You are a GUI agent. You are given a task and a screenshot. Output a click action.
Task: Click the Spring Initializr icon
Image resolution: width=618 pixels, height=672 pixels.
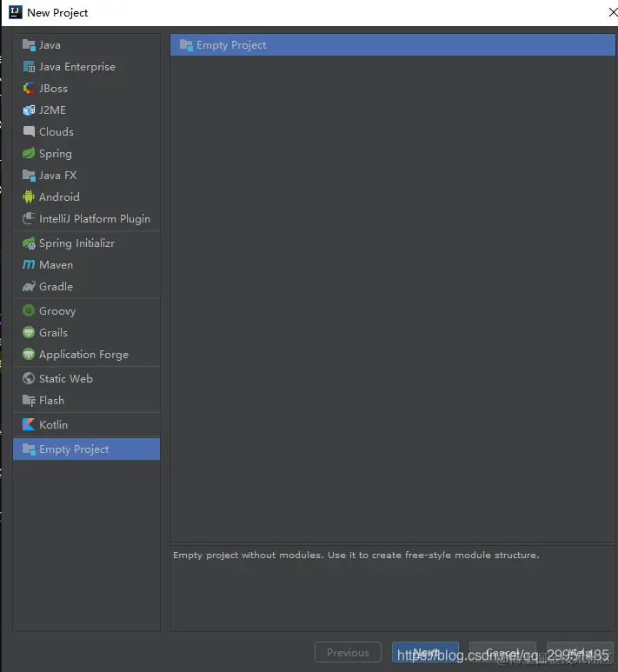[29, 243]
